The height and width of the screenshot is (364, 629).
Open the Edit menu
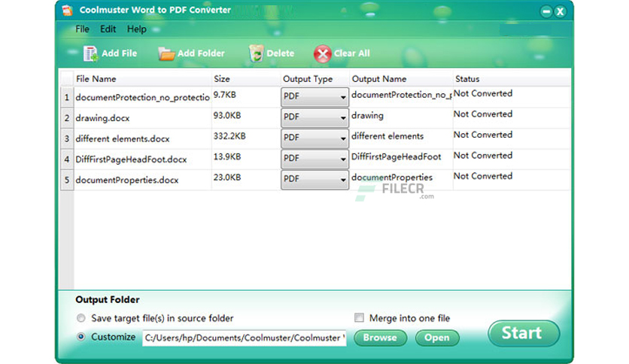point(108,29)
